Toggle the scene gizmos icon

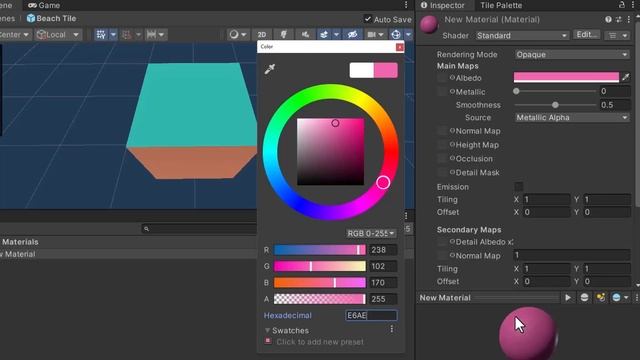[396, 35]
